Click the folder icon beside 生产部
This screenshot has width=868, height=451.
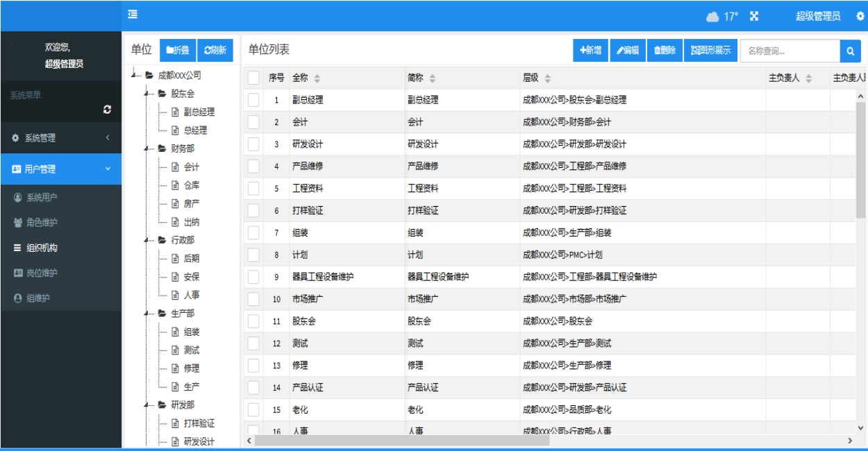[162, 314]
